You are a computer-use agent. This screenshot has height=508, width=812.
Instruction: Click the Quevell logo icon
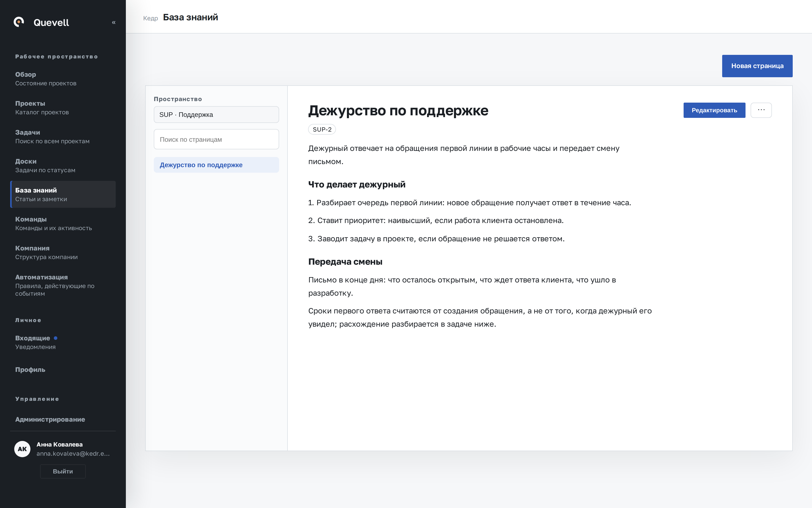[19, 22]
